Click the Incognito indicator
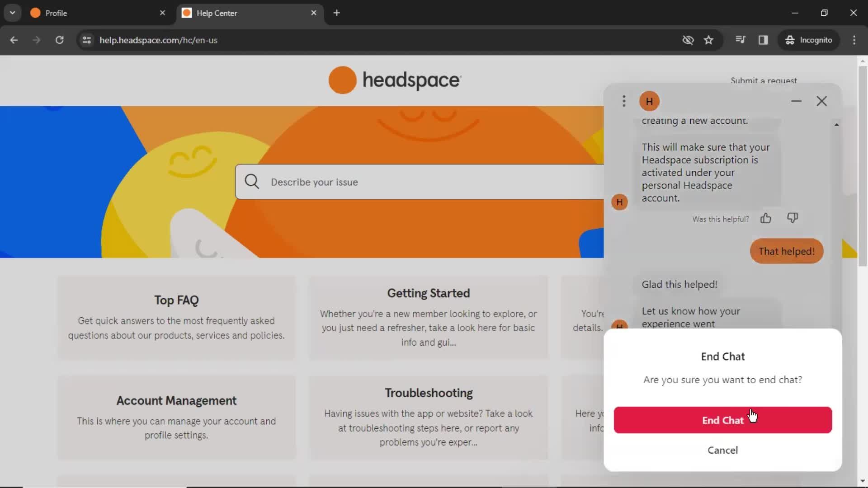The image size is (868, 488). pyautogui.click(x=809, y=40)
